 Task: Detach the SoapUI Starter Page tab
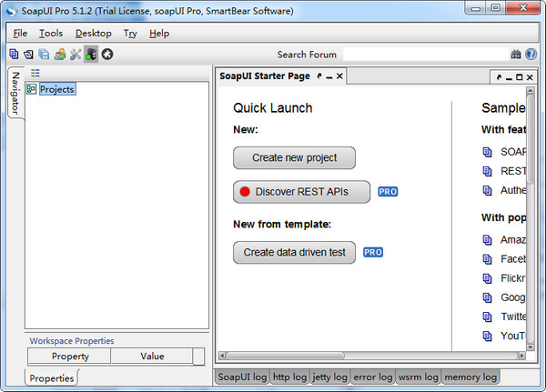[319, 75]
